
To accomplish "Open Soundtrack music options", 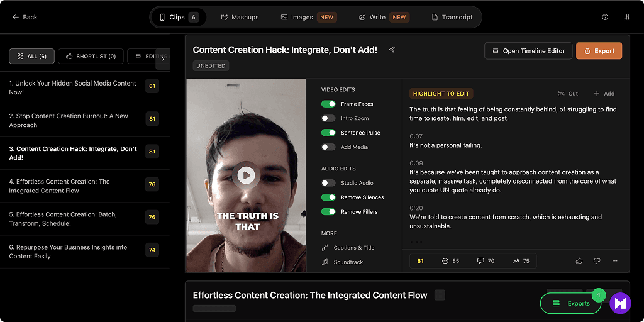I will tap(348, 262).
